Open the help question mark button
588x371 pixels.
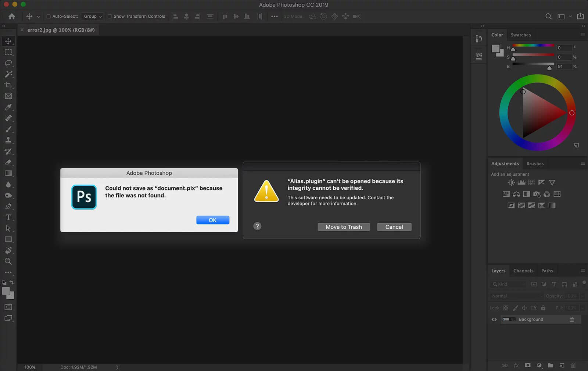tap(257, 226)
